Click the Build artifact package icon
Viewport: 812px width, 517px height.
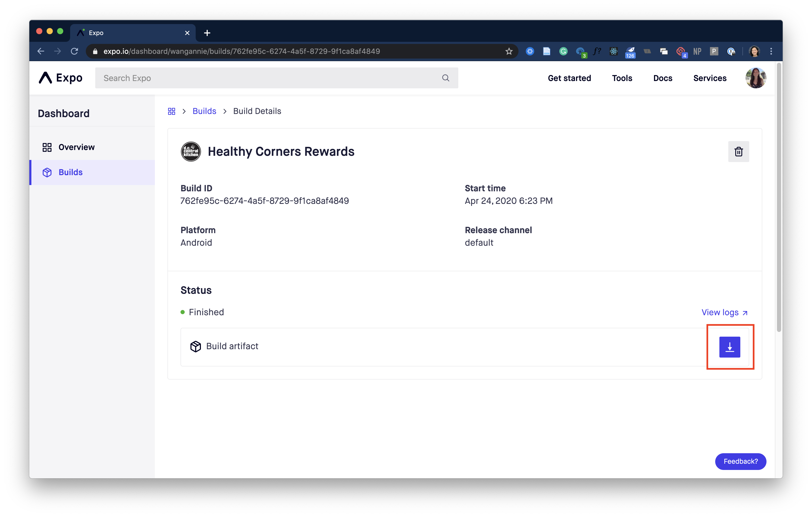pyautogui.click(x=196, y=346)
